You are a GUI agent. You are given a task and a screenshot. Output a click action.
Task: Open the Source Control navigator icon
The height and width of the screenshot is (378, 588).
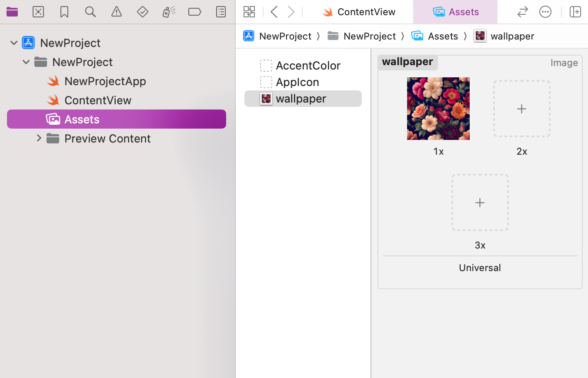pos(38,12)
